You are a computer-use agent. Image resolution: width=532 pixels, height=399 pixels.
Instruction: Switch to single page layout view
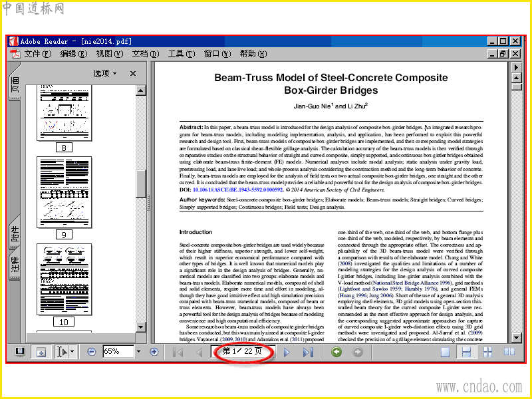[445, 352]
